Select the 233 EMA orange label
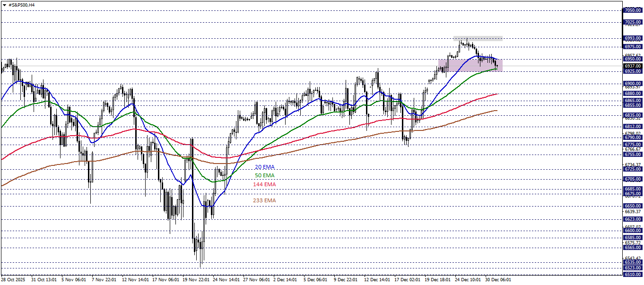The height and width of the screenshot is (285, 644). (x=265, y=200)
